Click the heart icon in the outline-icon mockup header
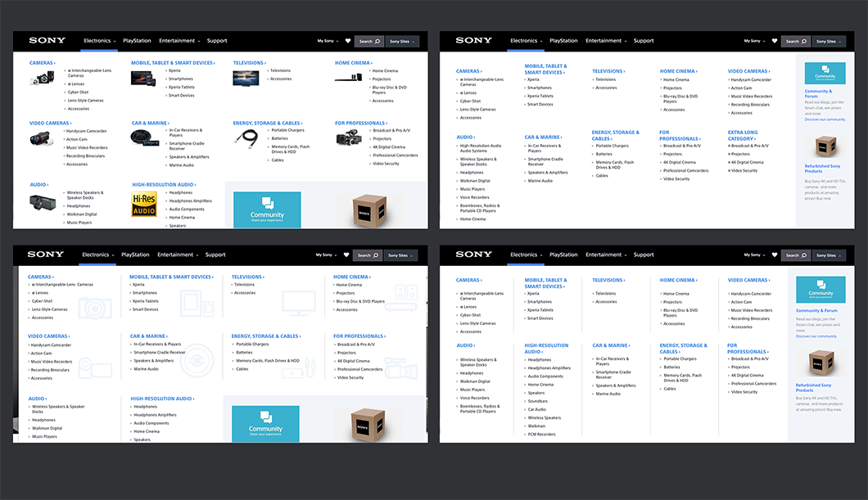868x500 pixels. pos(346,255)
